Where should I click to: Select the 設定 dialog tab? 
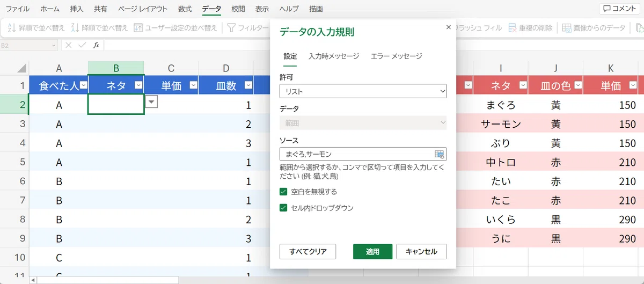point(290,56)
